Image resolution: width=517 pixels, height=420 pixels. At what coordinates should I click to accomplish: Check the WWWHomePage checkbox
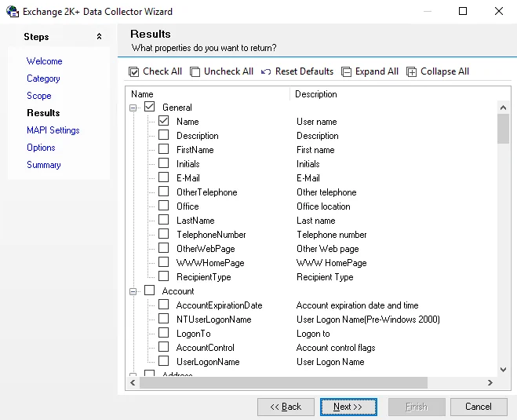pos(163,262)
